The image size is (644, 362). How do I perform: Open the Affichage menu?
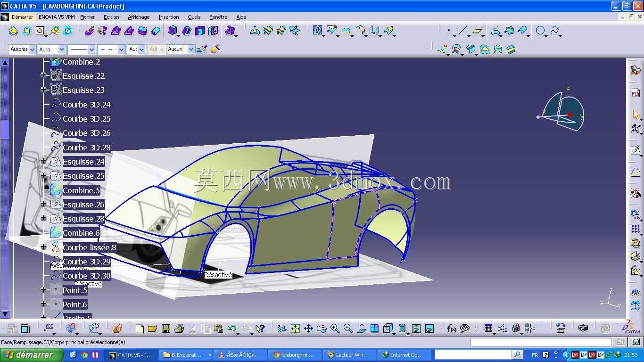pyautogui.click(x=139, y=17)
